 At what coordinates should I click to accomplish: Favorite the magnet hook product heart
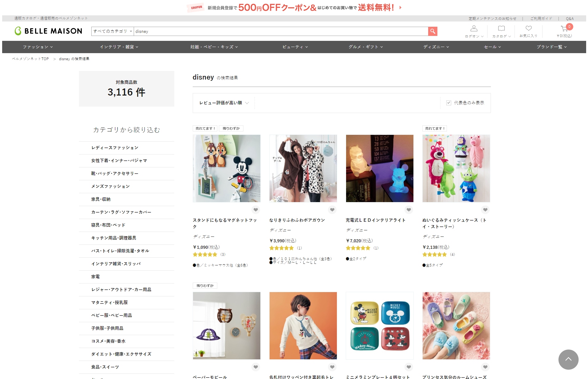pyautogui.click(x=255, y=210)
